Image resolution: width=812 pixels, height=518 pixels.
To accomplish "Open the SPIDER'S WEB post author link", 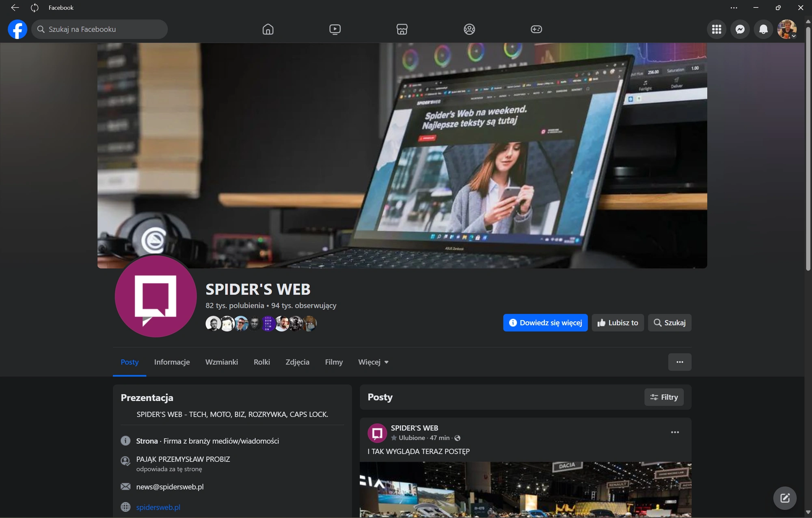I will pos(414,428).
